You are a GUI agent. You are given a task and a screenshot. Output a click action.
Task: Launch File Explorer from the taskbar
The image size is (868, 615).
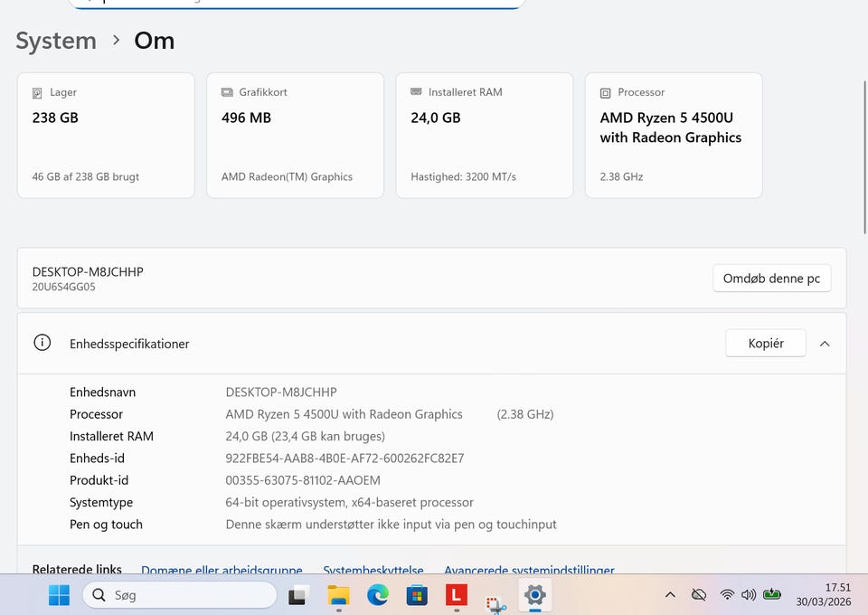338,595
